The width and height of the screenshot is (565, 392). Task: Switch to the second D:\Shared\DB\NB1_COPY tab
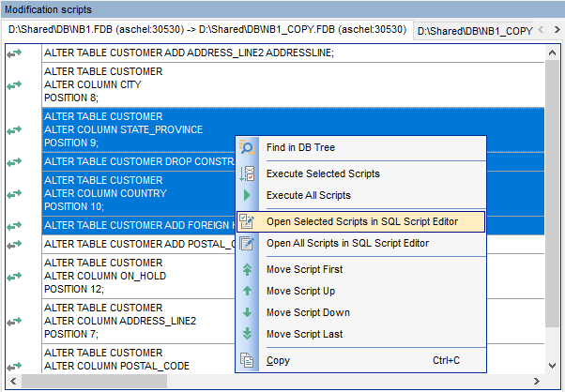tap(475, 31)
